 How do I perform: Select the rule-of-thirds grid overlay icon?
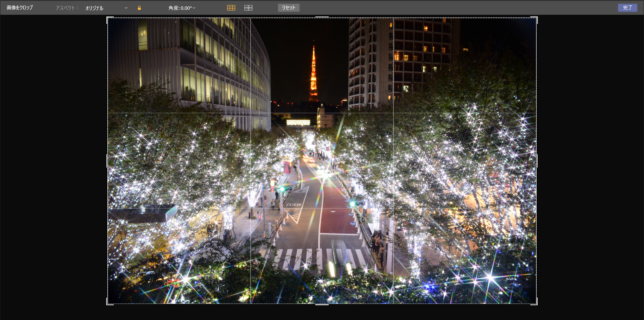[231, 8]
